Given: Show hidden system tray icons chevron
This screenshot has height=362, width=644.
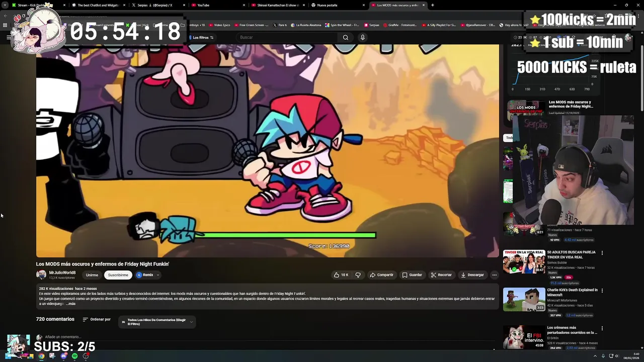Looking at the screenshot, I should (x=596, y=356).
